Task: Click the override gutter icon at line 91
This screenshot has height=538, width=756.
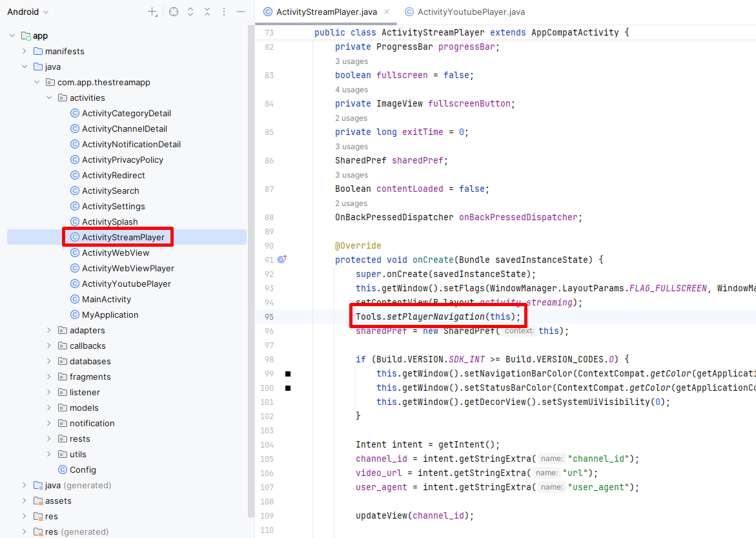Action: tap(282, 260)
